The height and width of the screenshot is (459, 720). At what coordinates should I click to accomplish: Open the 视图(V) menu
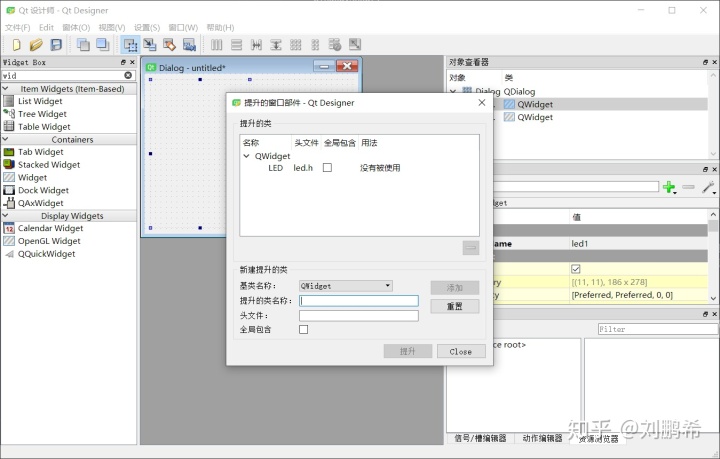click(x=112, y=28)
